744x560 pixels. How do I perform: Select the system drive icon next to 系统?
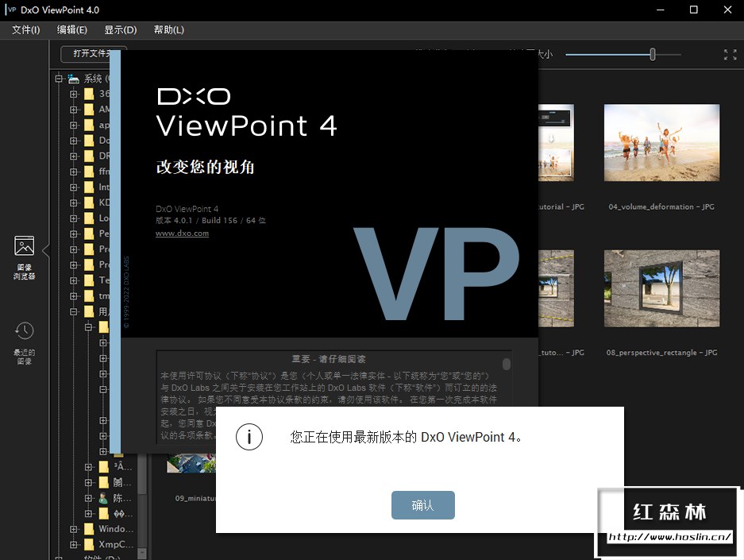[74, 79]
